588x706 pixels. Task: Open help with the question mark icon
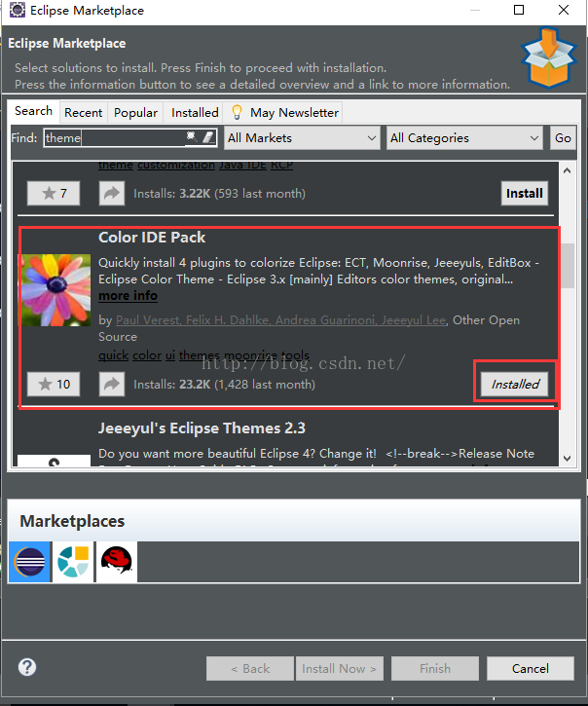(x=27, y=667)
